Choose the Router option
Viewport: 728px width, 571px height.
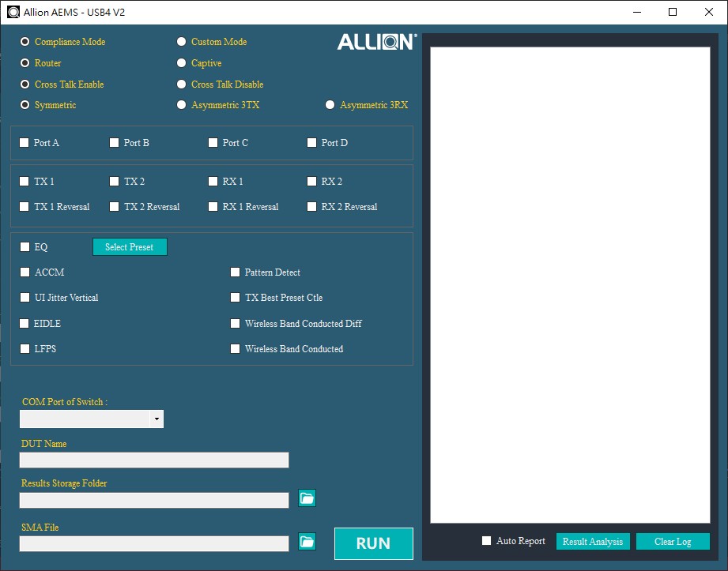click(25, 62)
